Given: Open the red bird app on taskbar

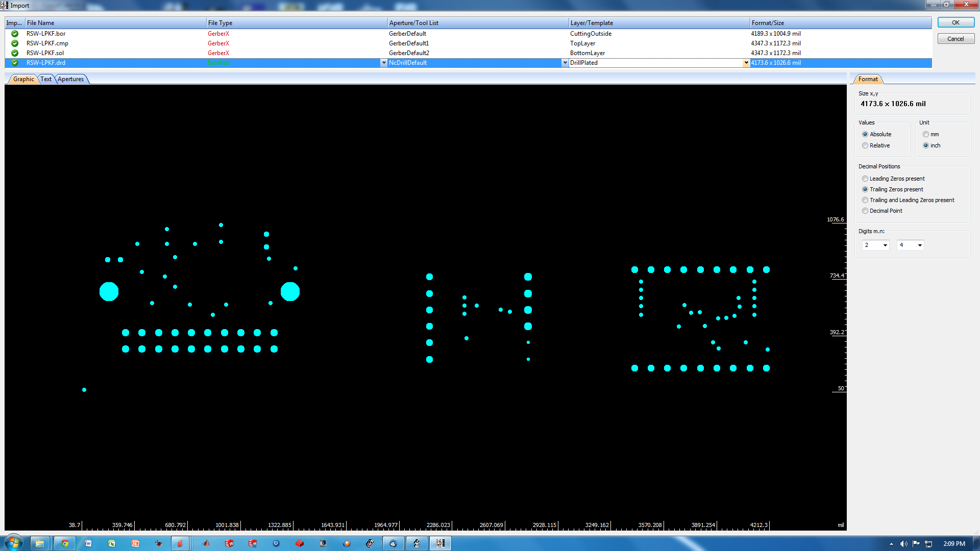Looking at the screenshot, I should [180, 543].
